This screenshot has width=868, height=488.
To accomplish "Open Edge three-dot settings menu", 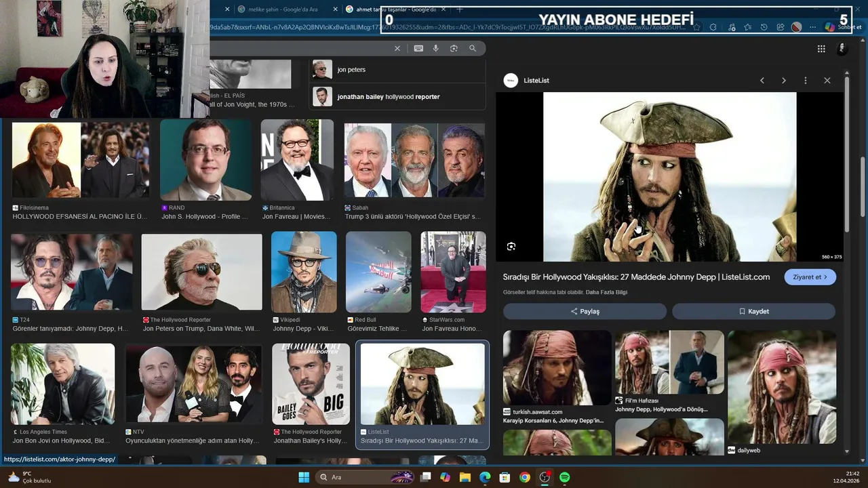I will 812,27.
